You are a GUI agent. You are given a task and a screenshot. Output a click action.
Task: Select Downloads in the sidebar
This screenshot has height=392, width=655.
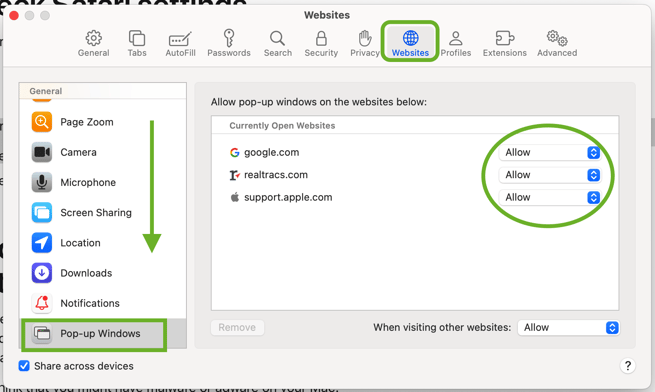(103, 273)
